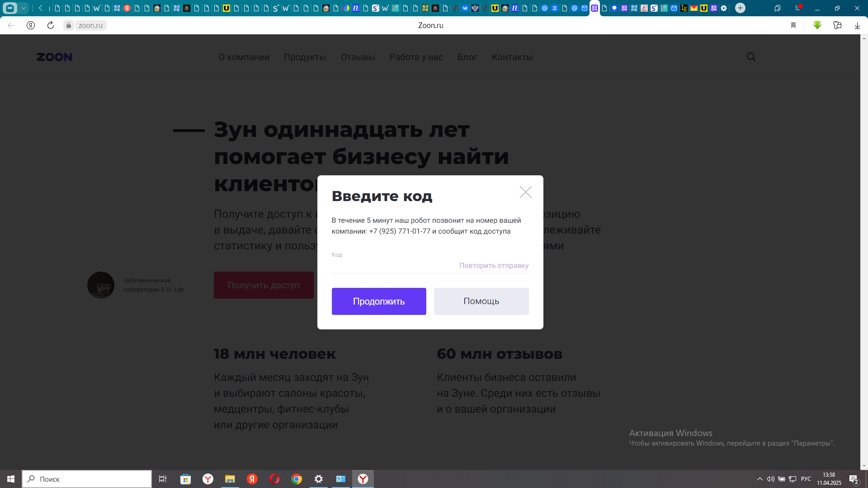Click the lock site-info icon

pyautogui.click(x=69, y=25)
